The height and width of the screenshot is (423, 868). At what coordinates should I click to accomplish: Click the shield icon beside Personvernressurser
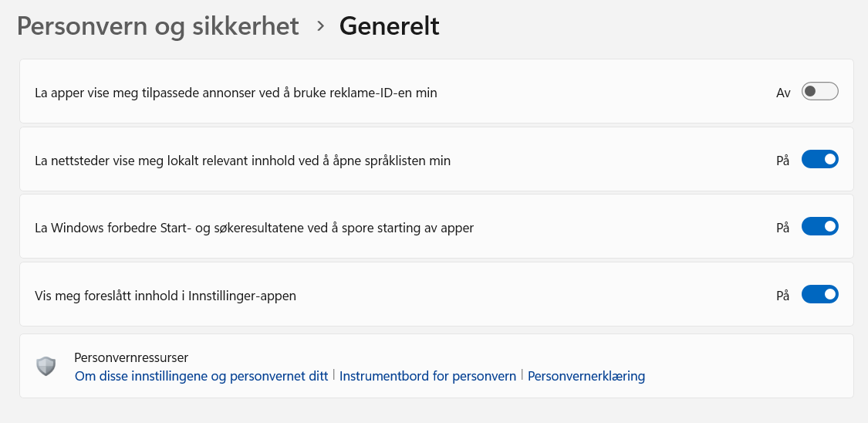point(46,366)
